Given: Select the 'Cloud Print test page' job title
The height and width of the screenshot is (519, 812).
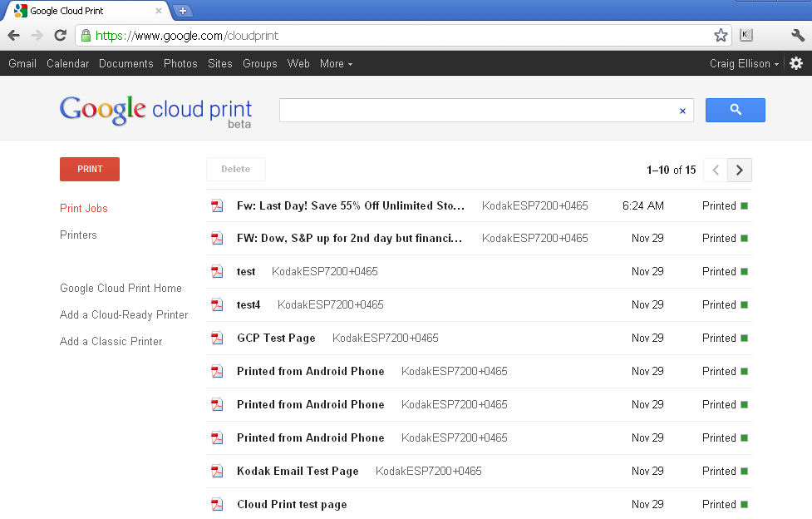Looking at the screenshot, I should (292, 505).
